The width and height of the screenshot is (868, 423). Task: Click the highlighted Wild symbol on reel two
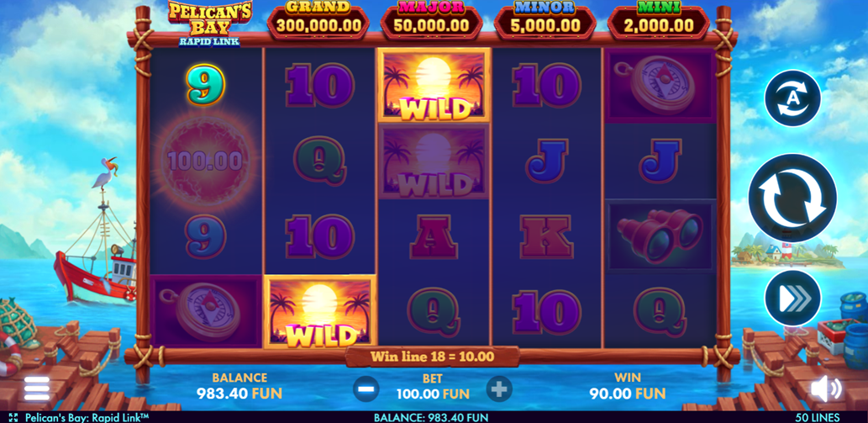[320, 312]
